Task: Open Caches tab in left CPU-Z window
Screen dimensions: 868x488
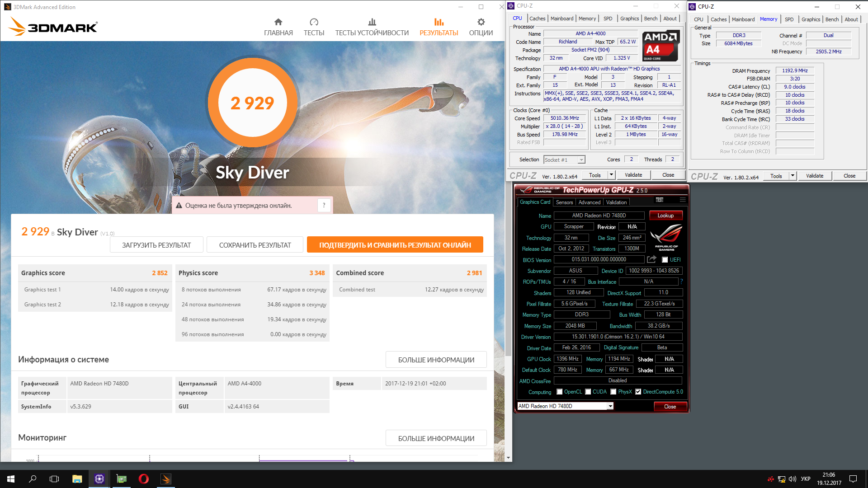Action: tap(537, 19)
